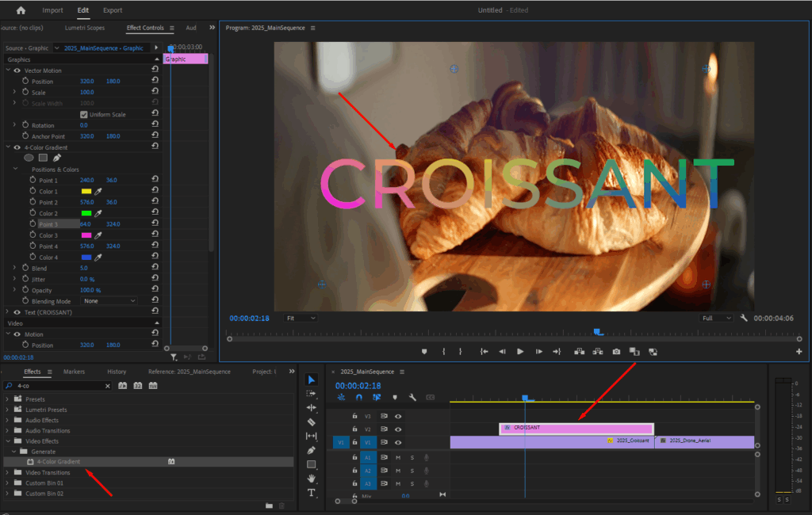Click Go to In point button

[484, 352]
